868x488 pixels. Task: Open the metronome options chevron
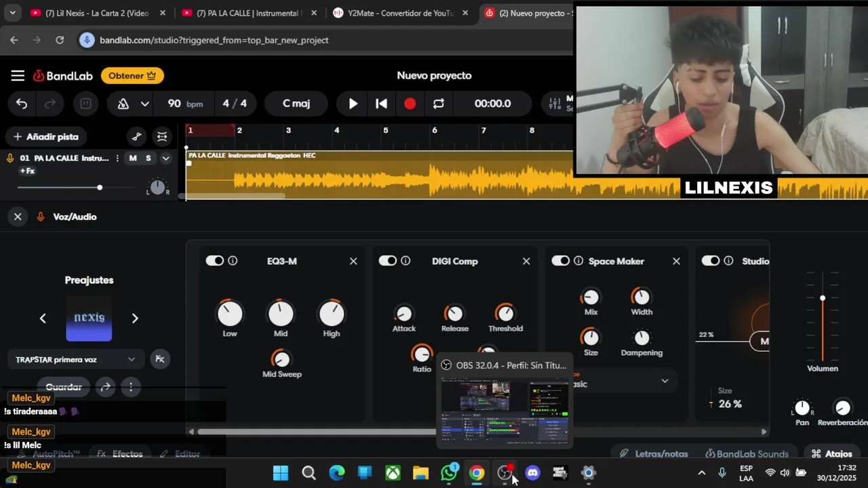144,104
